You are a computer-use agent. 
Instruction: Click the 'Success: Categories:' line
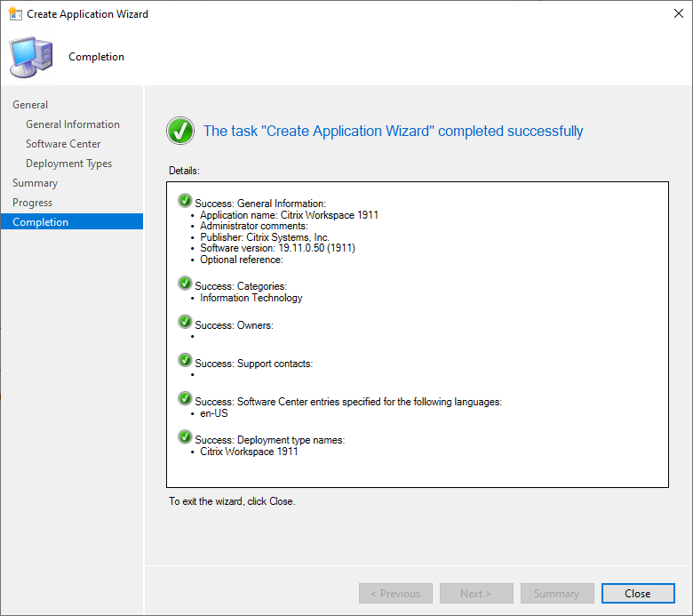click(x=241, y=286)
